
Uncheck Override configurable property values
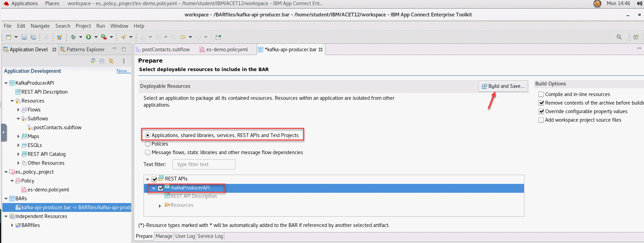pyautogui.click(x=541, y=111)
